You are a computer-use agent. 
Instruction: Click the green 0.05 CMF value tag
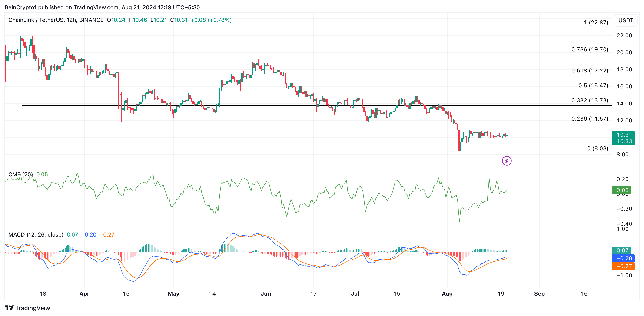[622, 190]
